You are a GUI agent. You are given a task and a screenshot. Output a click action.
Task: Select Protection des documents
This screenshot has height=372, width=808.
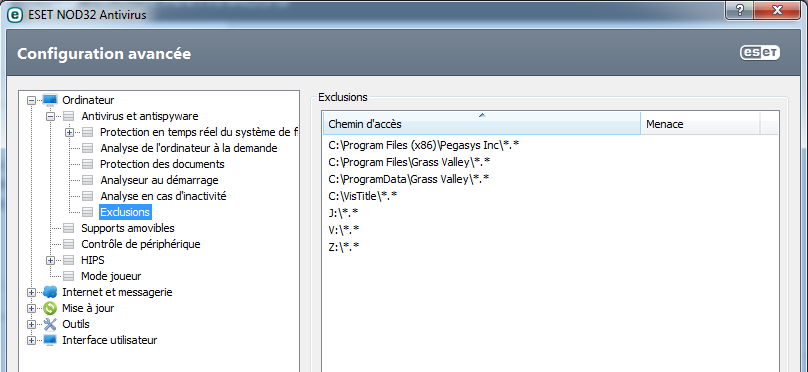click(x=162, y=164)
